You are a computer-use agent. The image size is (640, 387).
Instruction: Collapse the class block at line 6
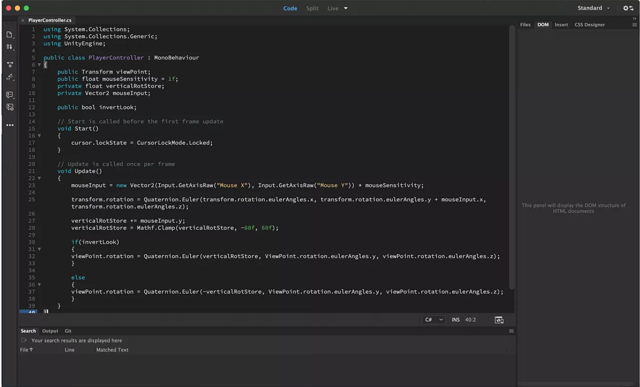[39, 64]
